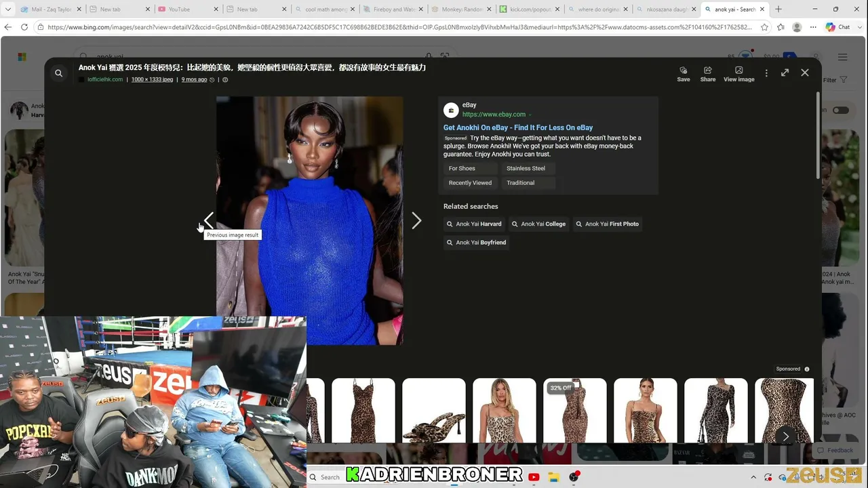Image resolution: width=868 pixels, height=488 pixels.
Task: Open image info circle icon beside date
Action: point(225,80)
